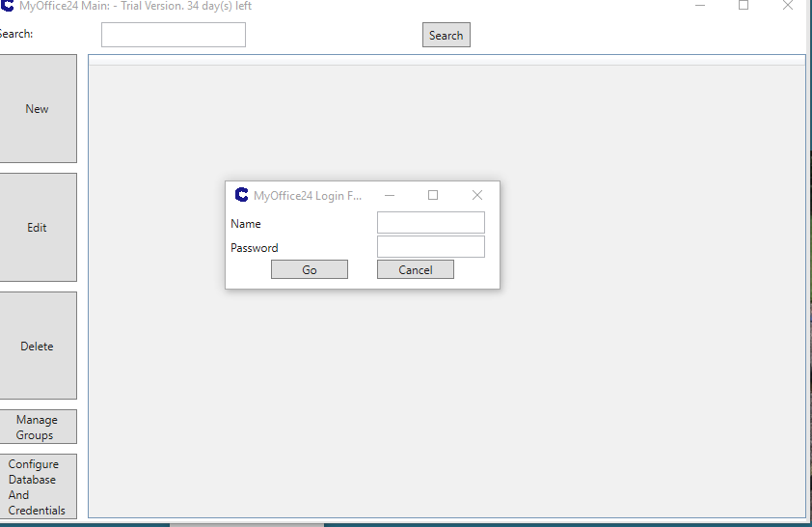Click the Delete button in sidebar
812x527 pixels.
point(38,346)
